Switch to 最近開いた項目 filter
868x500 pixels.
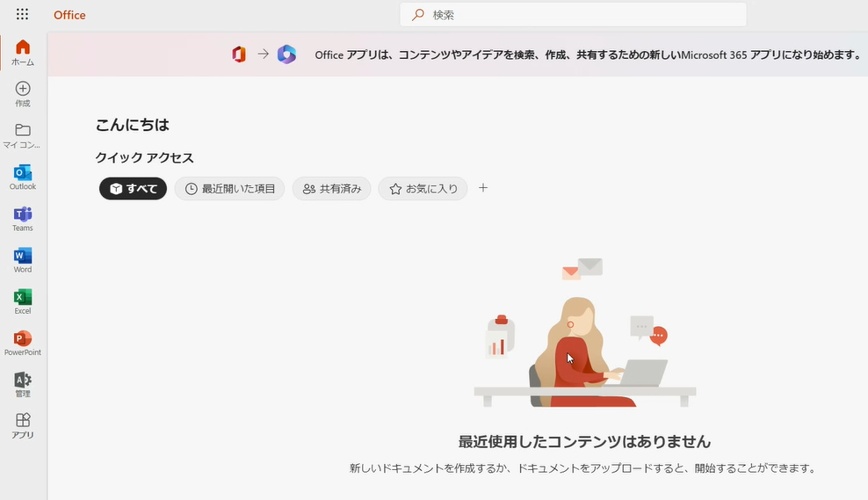tap(229, 189)
